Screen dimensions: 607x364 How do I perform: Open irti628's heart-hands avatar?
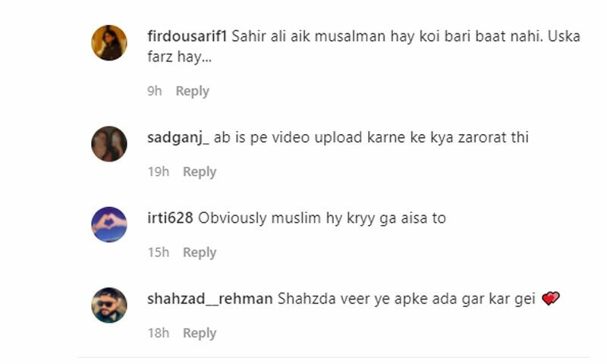109,224
